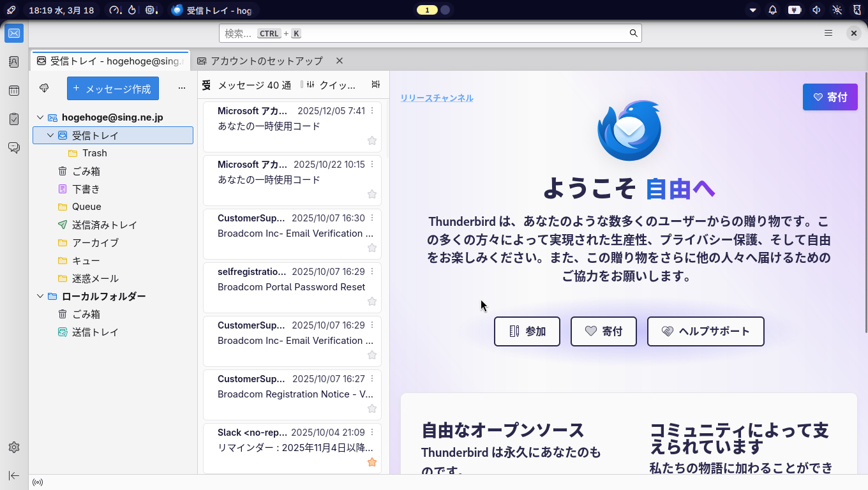Screen dimensions: 868x490
Task: Open more menu on Microsoft 2025/10/22 message
Action: (x=372, y=165)
